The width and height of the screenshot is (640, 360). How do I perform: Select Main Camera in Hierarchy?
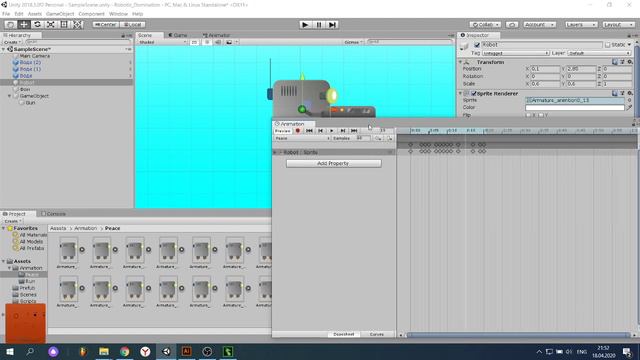click(35, 56)
